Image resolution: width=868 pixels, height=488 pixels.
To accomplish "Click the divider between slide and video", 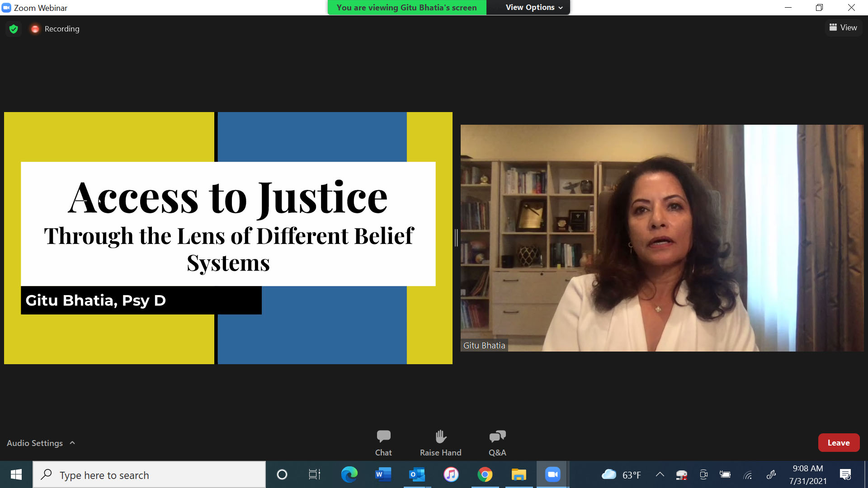I will 456,238.
